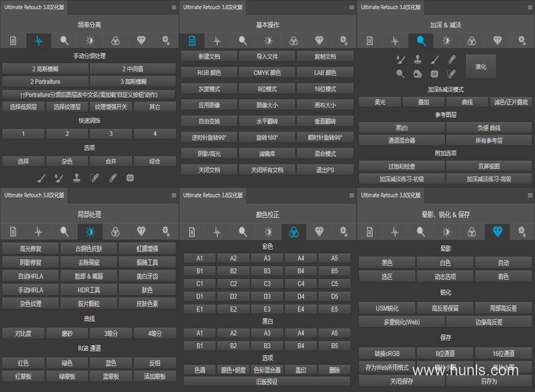
Task: Select the Healing Brush icon in 加深 & 减淡 panel
Action: tap(451, 60)
